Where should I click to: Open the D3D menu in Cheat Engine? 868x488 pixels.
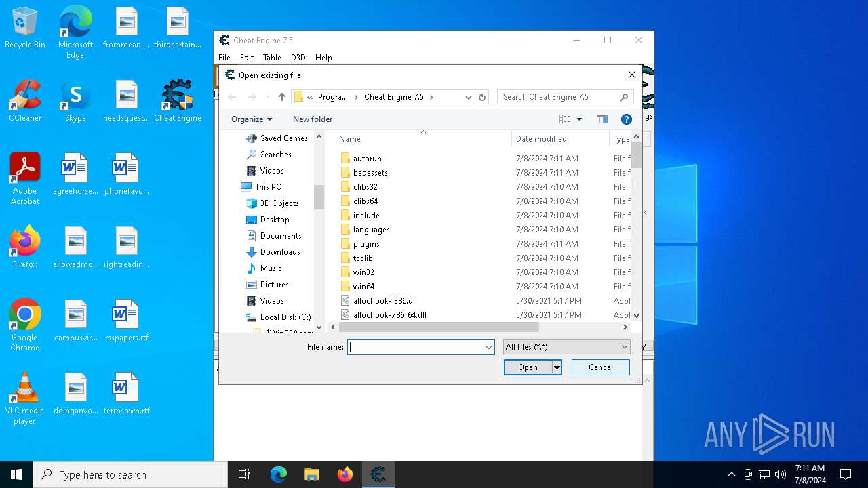(298, 58)
